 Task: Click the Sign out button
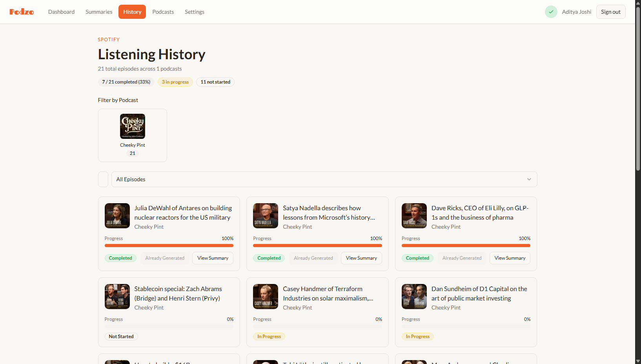pyautogui.click(x=610, y=12)
